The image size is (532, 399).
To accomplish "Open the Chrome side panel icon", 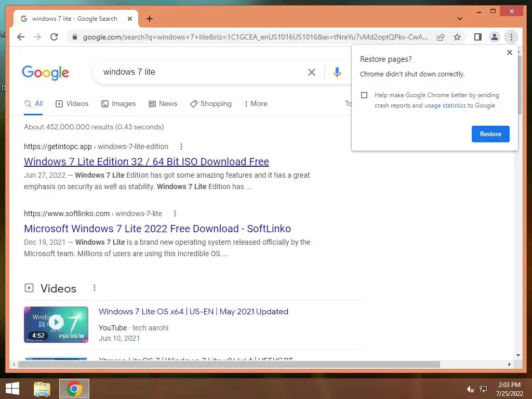I will click(478, 37).
